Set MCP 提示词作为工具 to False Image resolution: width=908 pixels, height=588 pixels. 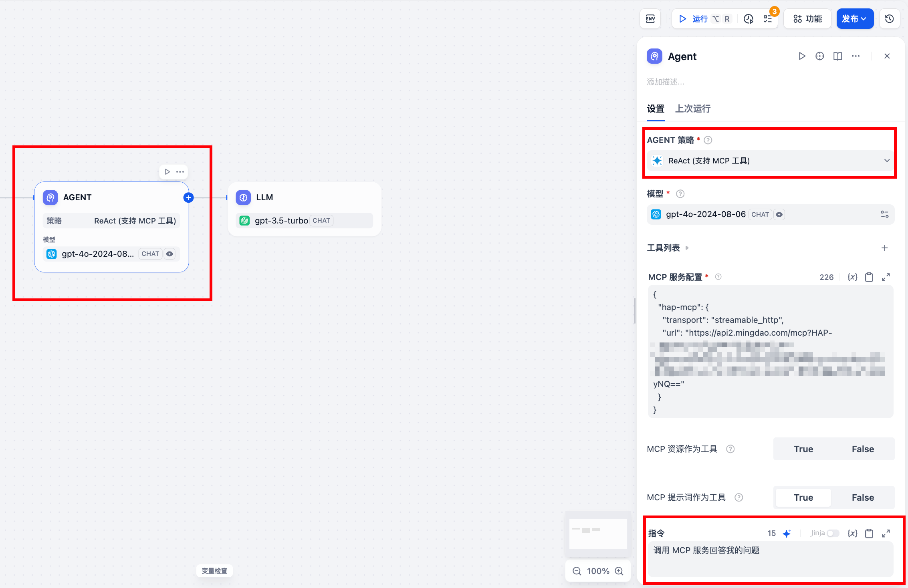(x=862, y=497)
